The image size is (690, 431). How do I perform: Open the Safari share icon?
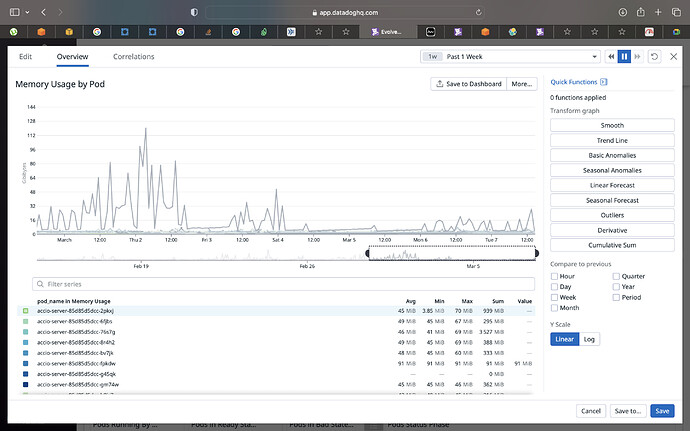(641, 12)
